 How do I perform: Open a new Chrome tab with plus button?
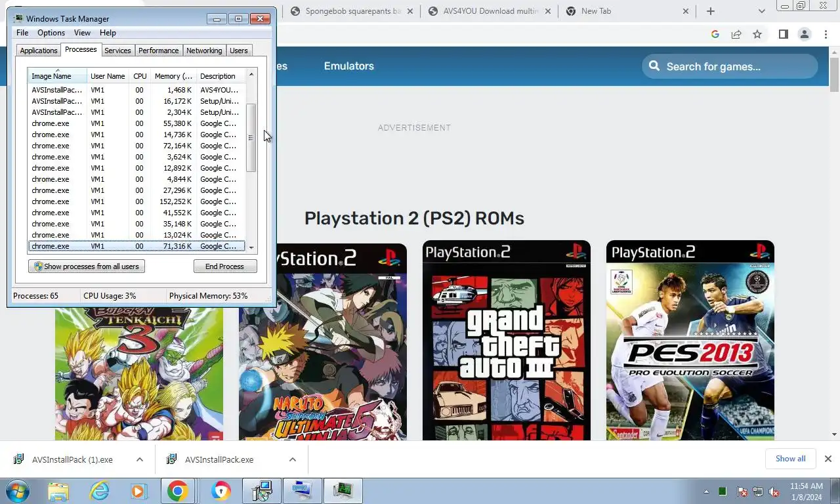(710, 11)
